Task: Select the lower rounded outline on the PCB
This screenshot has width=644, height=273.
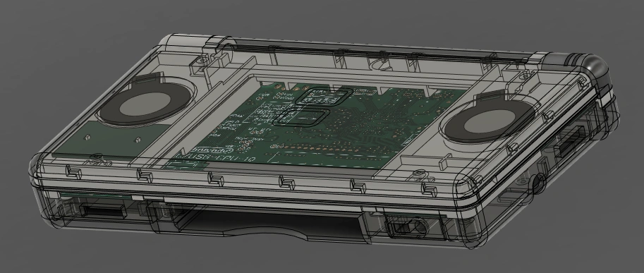Action: pyautogui.click(x=303, y=116)
